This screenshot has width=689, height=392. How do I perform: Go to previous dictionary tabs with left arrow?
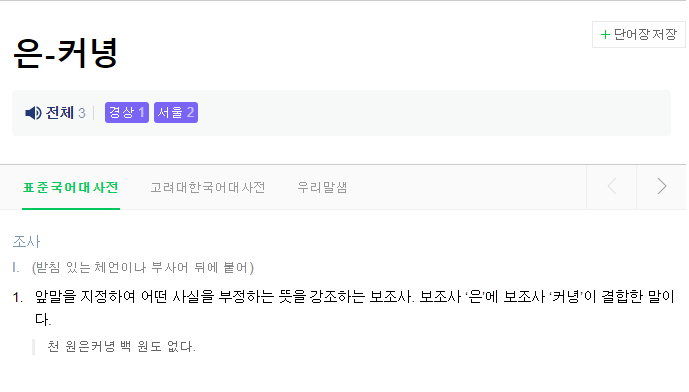pos(612,187)
